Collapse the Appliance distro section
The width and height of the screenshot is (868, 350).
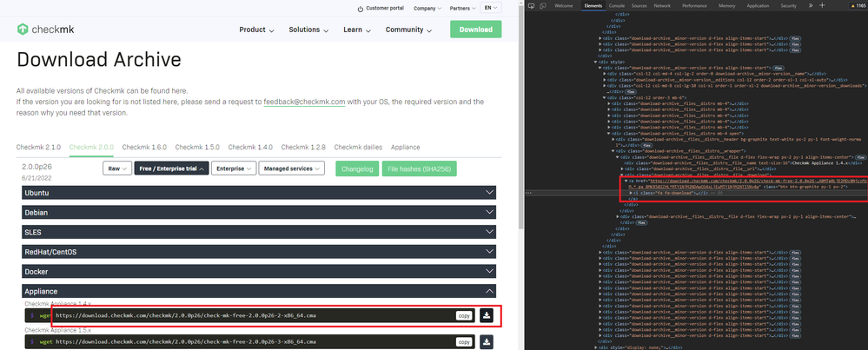click(x=259, y=292)
